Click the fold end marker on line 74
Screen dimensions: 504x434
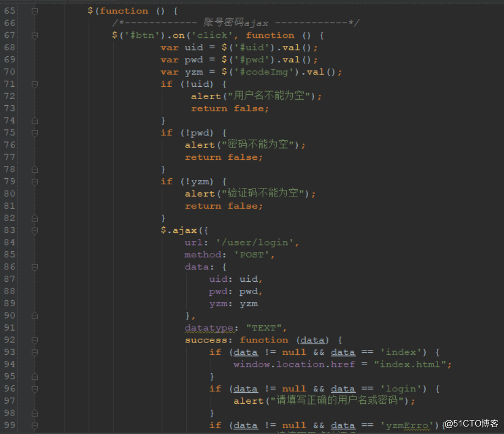[35, 121]
